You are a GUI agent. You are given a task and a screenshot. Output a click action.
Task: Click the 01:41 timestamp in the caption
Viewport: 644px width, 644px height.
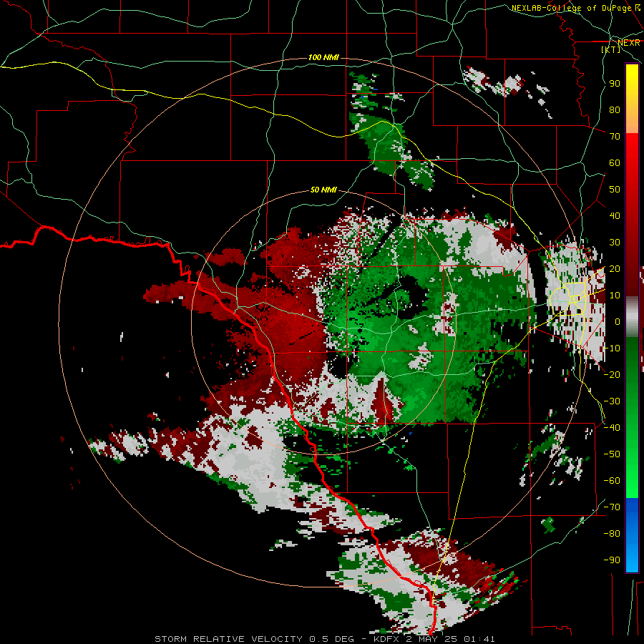pyautogui.click(x=479, y=639)
